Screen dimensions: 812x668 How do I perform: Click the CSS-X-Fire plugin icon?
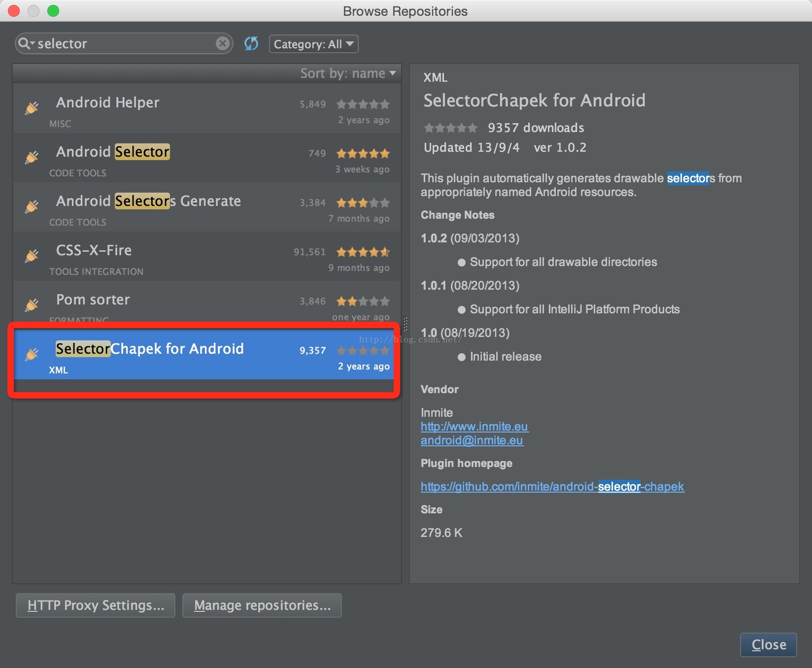[32, 256]
